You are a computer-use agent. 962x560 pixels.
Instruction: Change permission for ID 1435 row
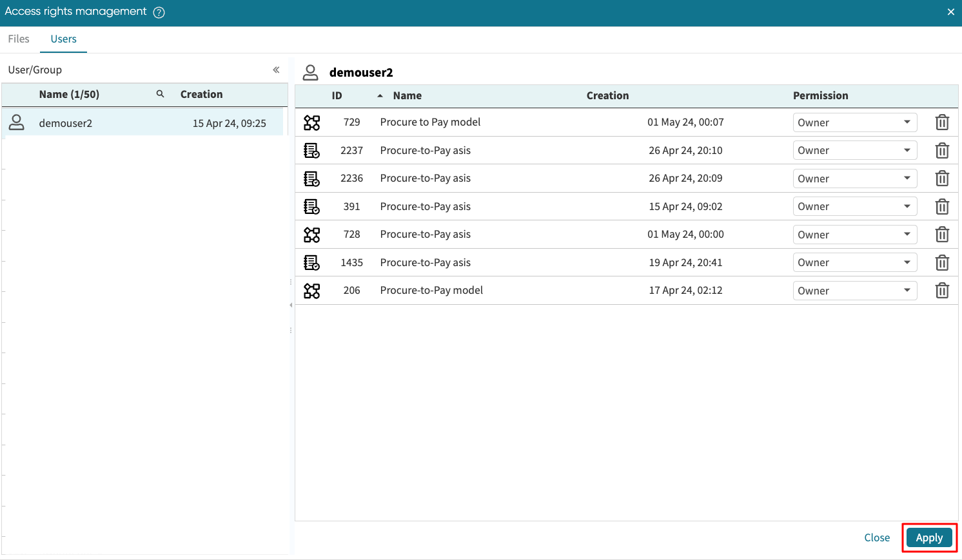[x=854, y=263]
